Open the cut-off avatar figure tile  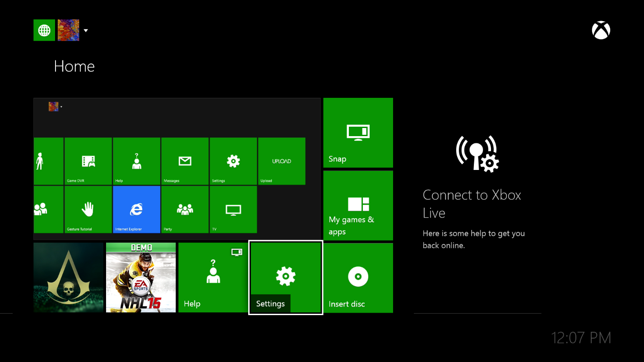pos(49,161)
